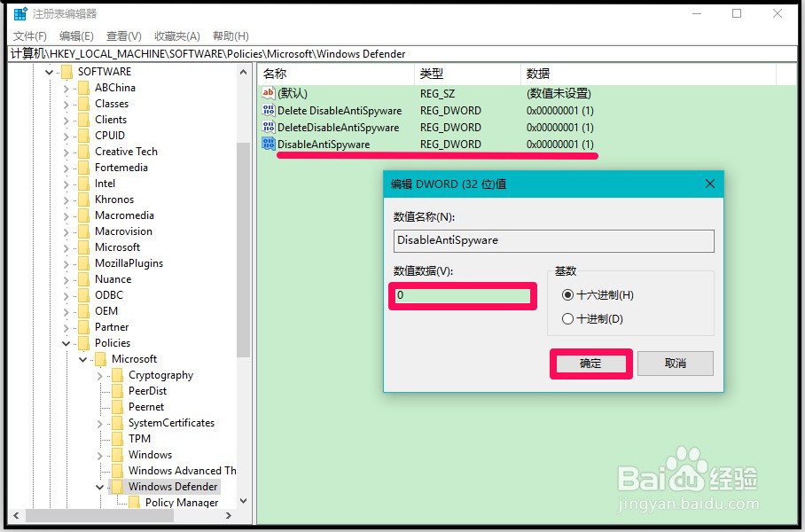Select the 十进制(D) decimal radio button
Screen dimensions: 805x532
pos(567,319)
